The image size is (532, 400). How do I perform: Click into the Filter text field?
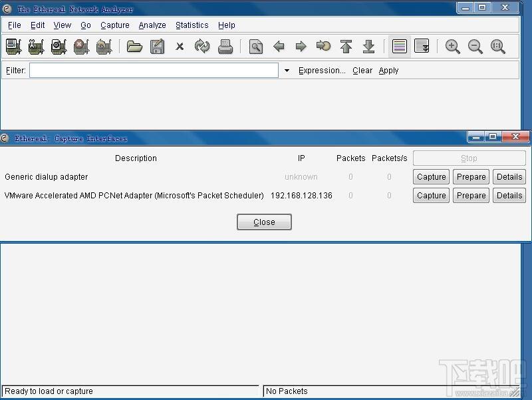(154, 71)
